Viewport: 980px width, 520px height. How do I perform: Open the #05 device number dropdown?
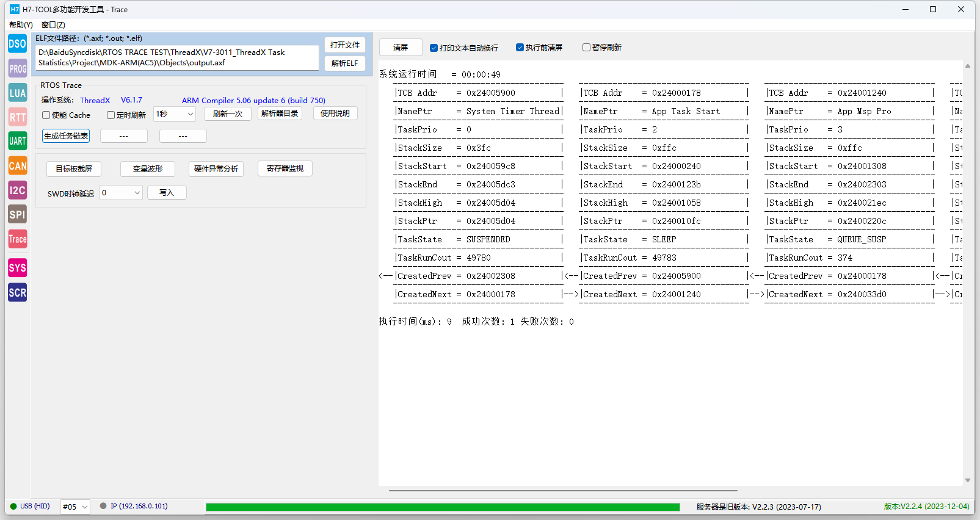tap(75, 507)
